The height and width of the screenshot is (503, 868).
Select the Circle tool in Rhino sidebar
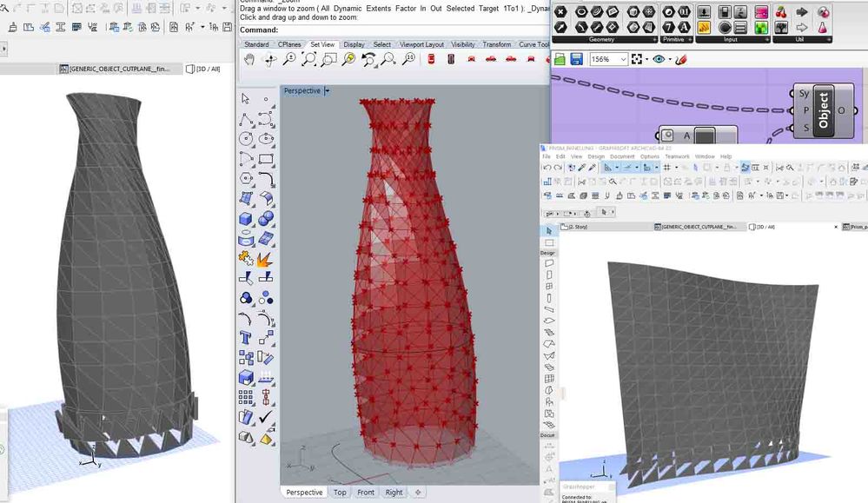click(247, 139)
